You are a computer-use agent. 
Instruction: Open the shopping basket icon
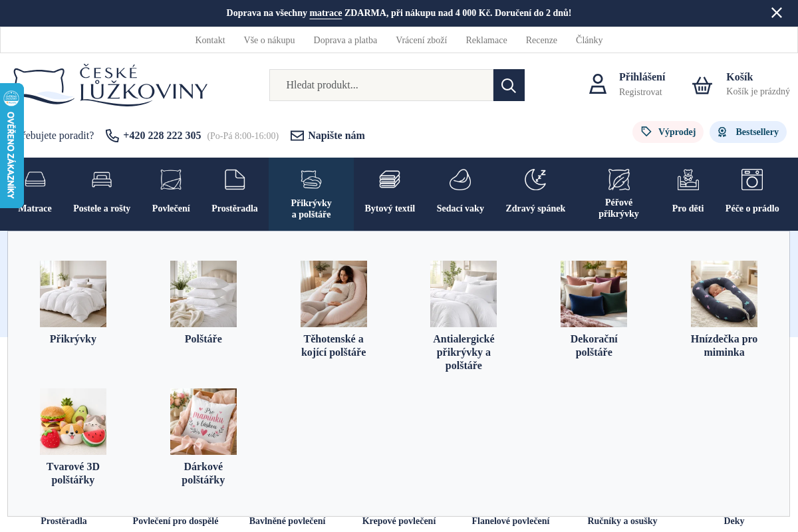(702, 85)
